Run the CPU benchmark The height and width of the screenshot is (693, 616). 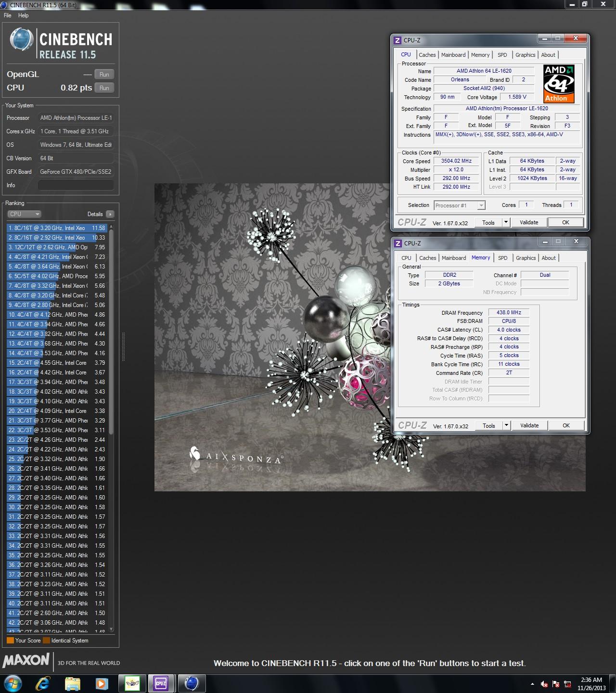(104, 88)
